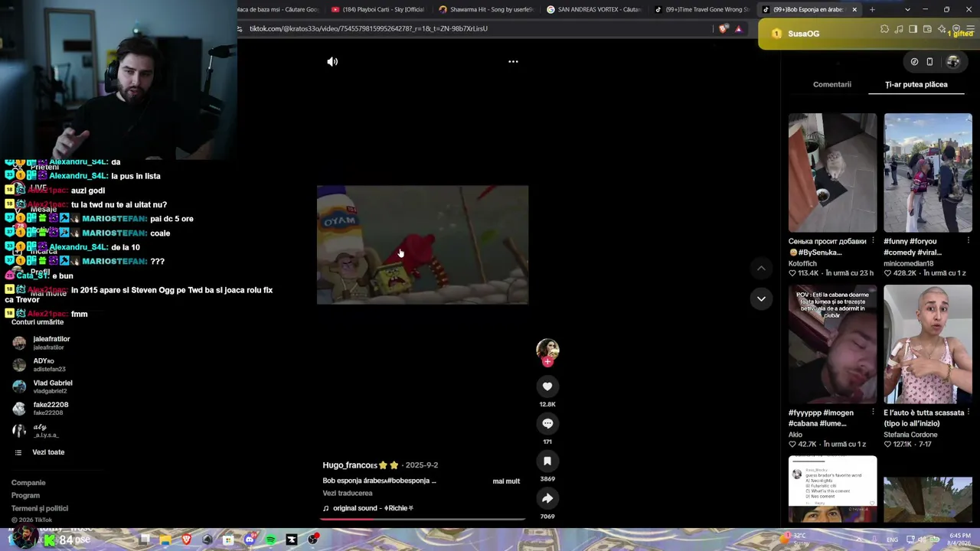Open Termeni și politici footer link
The image size is (980, 551).
coord(40,508)
